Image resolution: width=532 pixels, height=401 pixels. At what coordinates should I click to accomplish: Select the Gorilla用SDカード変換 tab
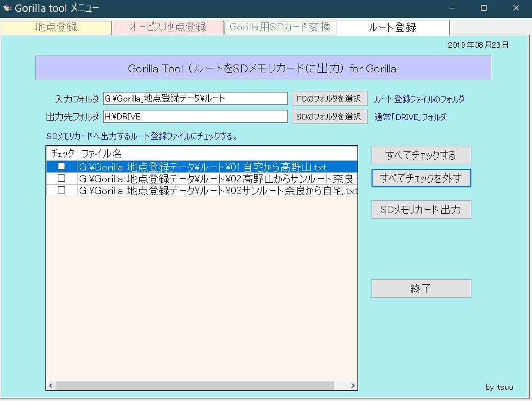click(280, 27)
